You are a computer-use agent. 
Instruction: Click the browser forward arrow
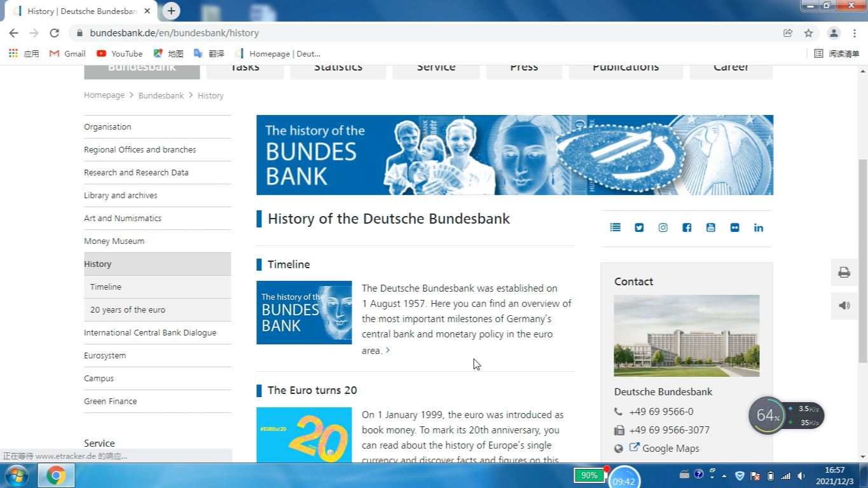click(34, 33)
